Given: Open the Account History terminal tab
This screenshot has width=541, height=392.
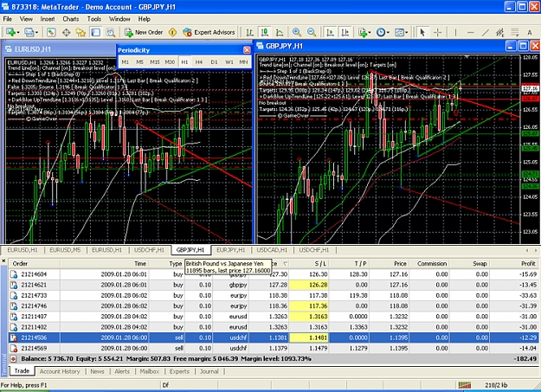Looking at the screenshot, I should tap(60, 371).
